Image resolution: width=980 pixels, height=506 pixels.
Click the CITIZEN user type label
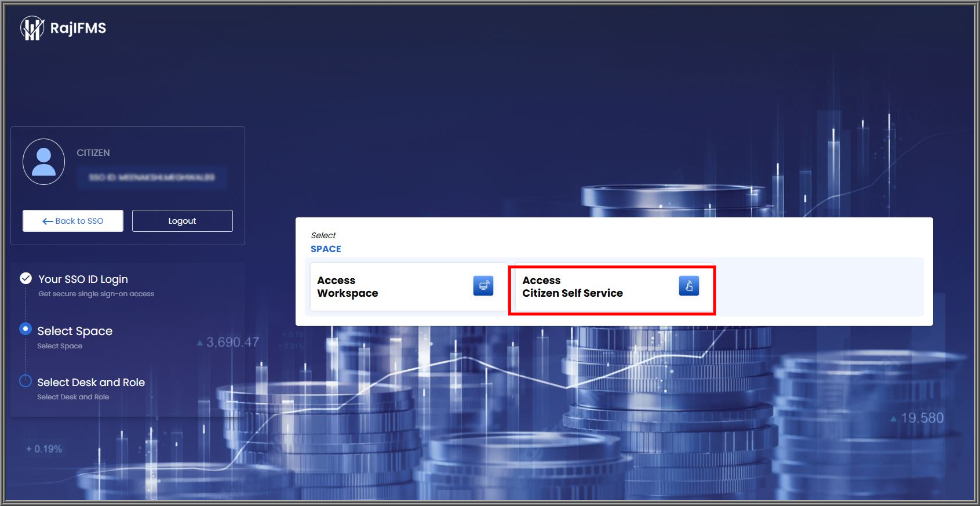click(x=93, y=153)
